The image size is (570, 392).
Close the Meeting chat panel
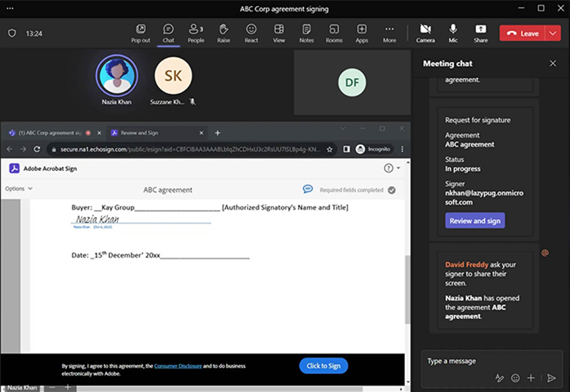click(553, 63)
